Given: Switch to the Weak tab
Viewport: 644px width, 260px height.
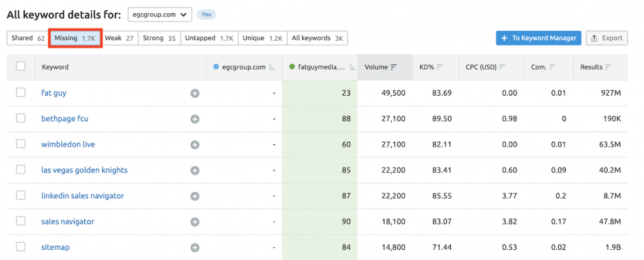Looking at the screenshot, I should pyautogui.click(x=119, y=38).
